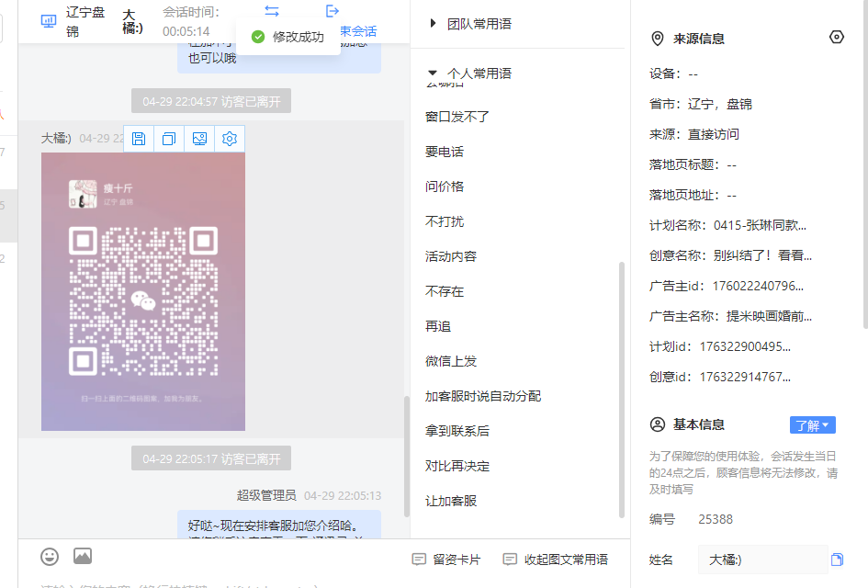
Task: Click the 编号 value 25388
Action: 716,519
